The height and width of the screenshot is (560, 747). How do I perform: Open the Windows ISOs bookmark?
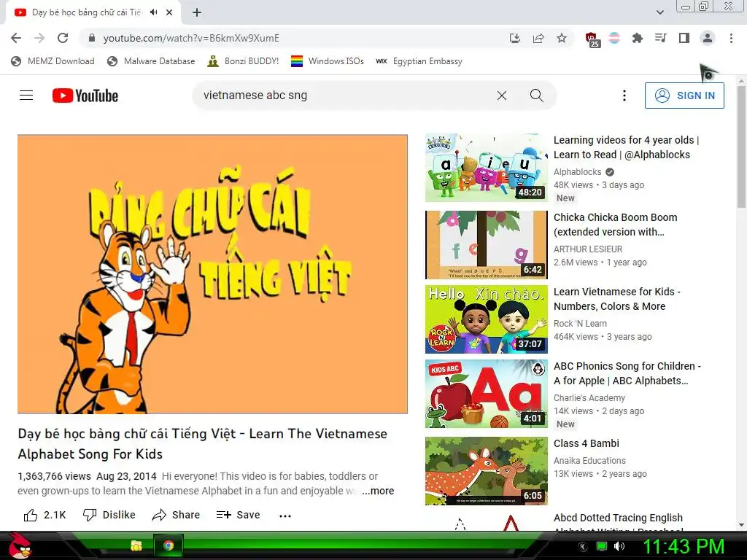click(x=328, y=61)
